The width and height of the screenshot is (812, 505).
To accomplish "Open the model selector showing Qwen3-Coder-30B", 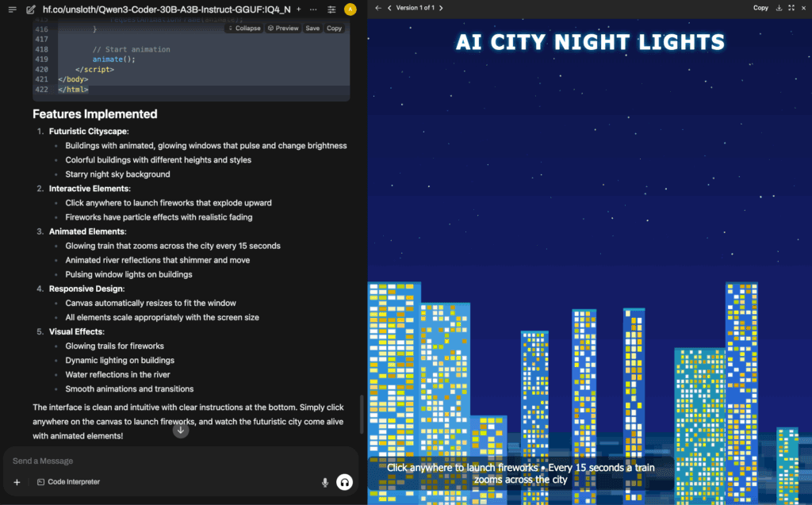I will tap(167, 10).
